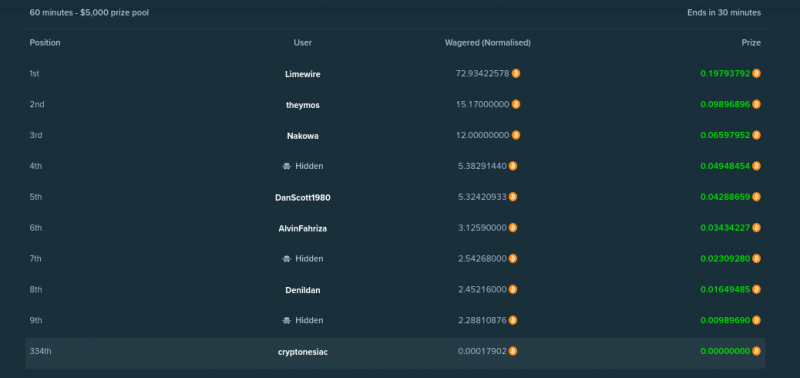Click the bitcoin icon next to prize 0.02309280
The image size is (800, 378).
click(x=756, y=259)
